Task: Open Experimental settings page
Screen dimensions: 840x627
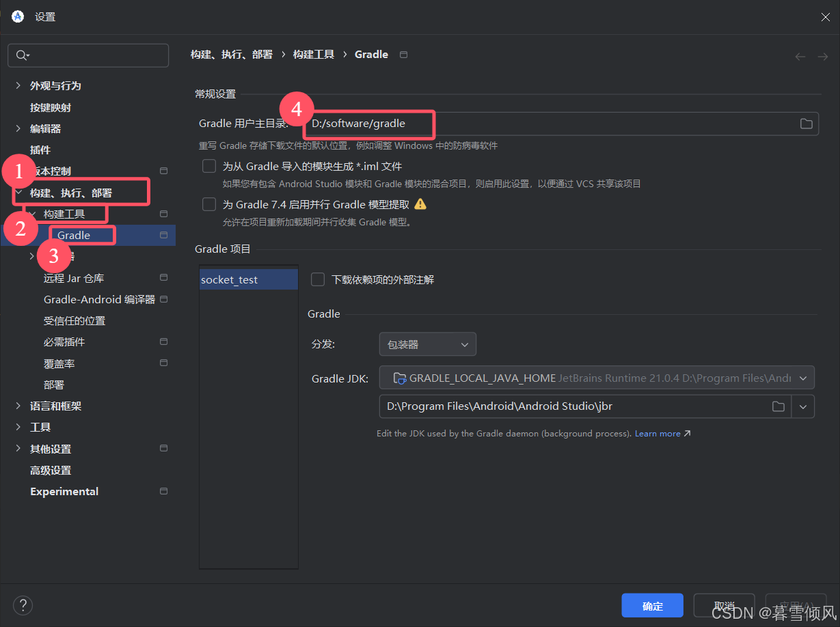Action: point(64,491)
